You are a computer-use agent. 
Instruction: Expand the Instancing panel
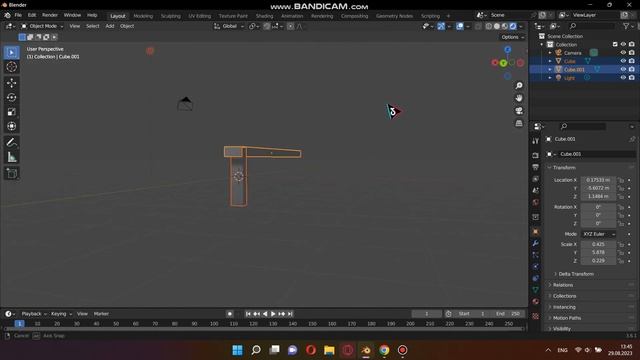click(x=564, y=307)
